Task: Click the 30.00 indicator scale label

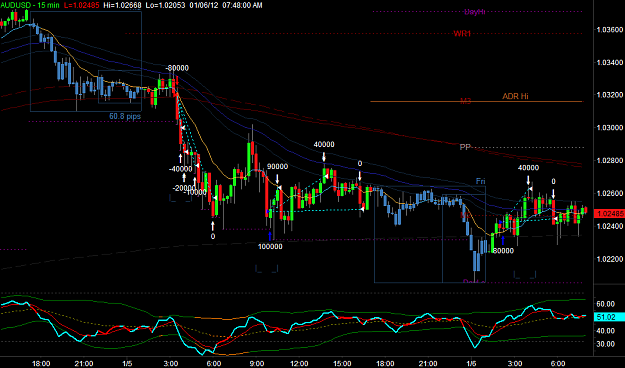Action: coord(605,344)
